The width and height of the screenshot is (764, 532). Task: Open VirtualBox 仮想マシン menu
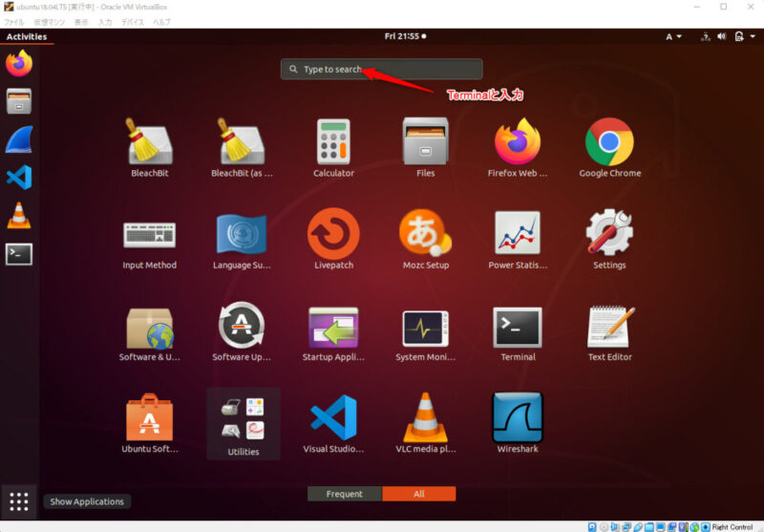coord(49,22)
